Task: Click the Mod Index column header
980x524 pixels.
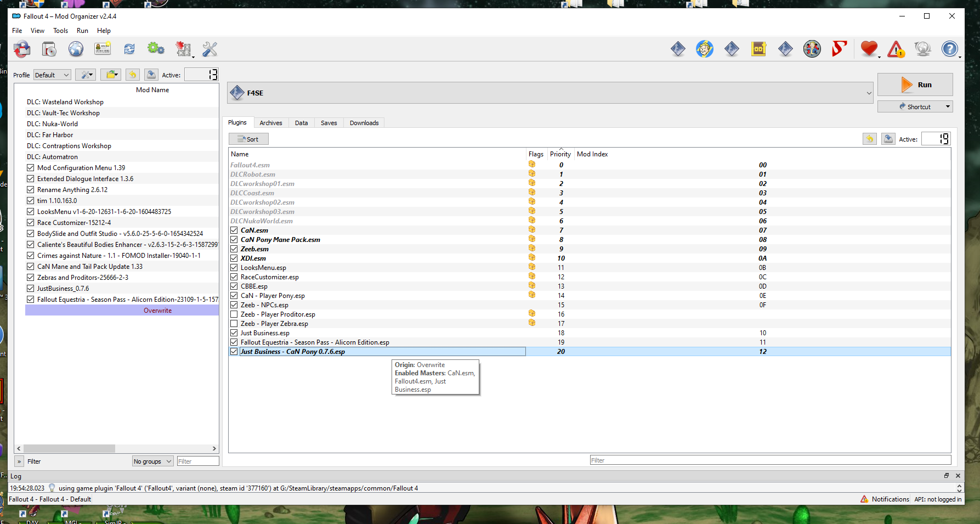Action: tap(592, 154)
